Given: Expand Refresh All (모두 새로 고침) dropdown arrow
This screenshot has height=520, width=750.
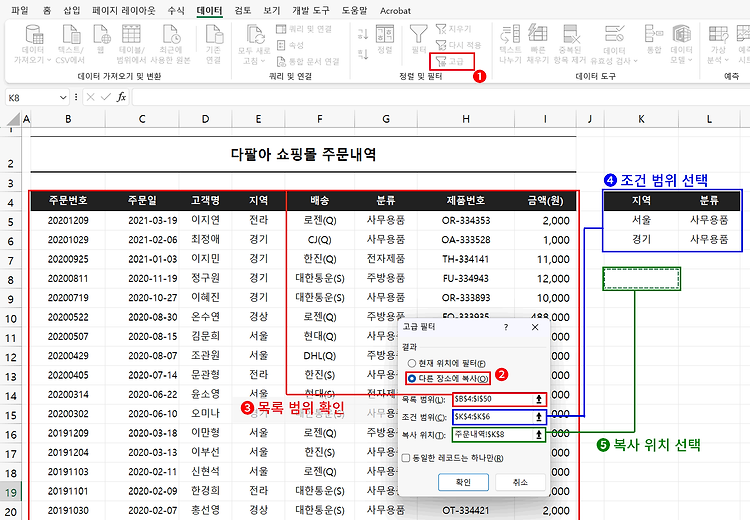Looking at the screenshot, I should [x=262, y=61].
